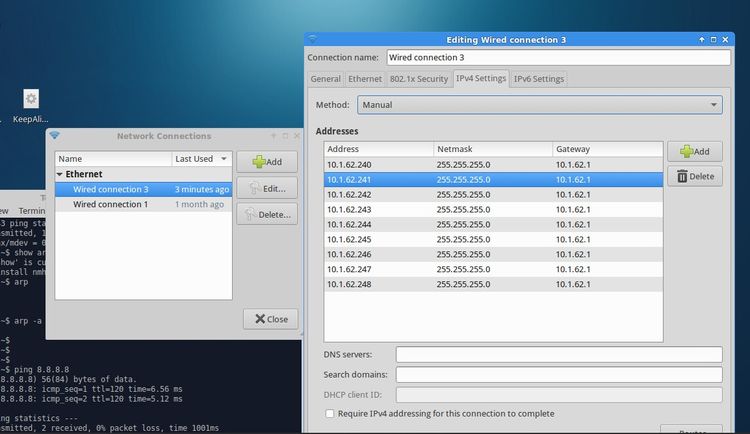
Task: Add a new connection in Network Connections
Action: pyautogui.click(x=267, y=162)
